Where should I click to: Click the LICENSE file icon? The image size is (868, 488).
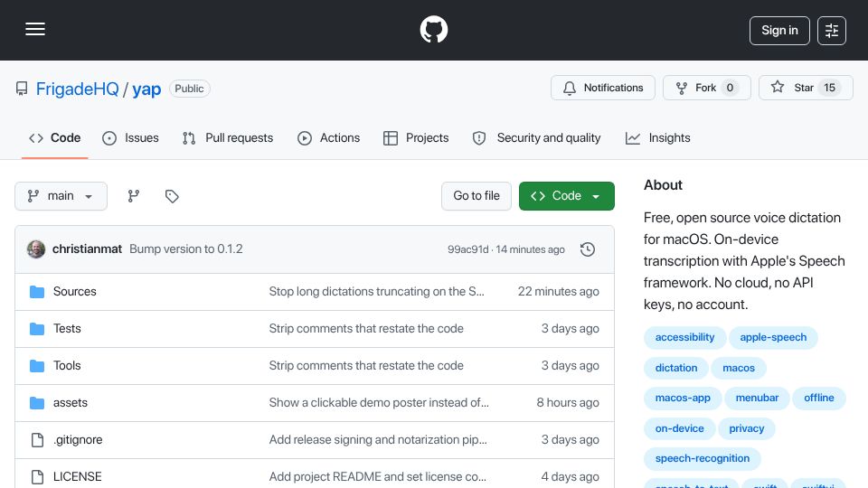tap(37, 477)
